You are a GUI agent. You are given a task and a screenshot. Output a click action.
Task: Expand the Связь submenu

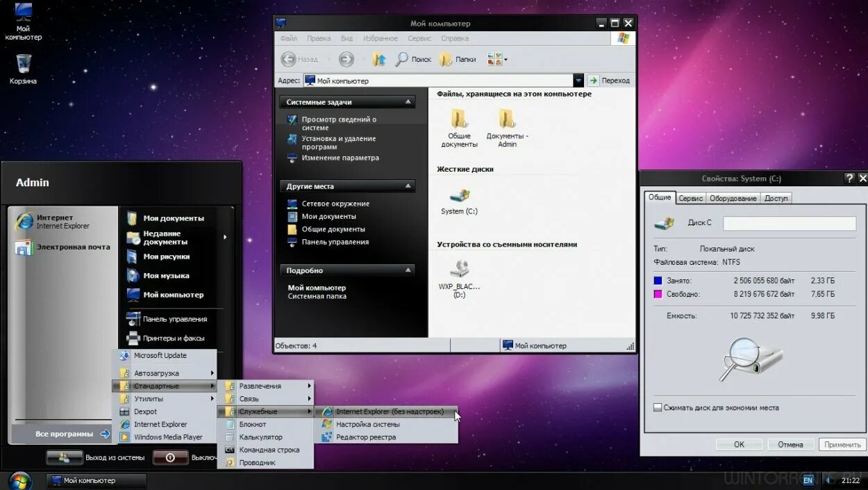tap(309, 399)
